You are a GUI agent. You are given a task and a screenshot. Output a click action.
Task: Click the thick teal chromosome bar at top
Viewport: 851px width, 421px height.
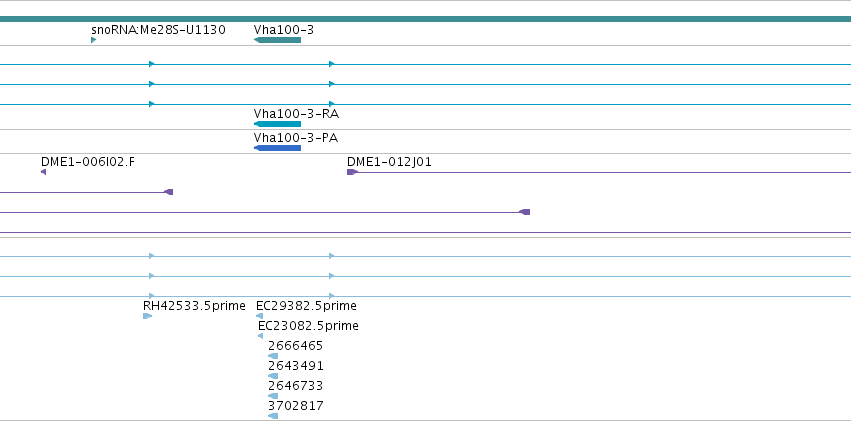[426, 19]
